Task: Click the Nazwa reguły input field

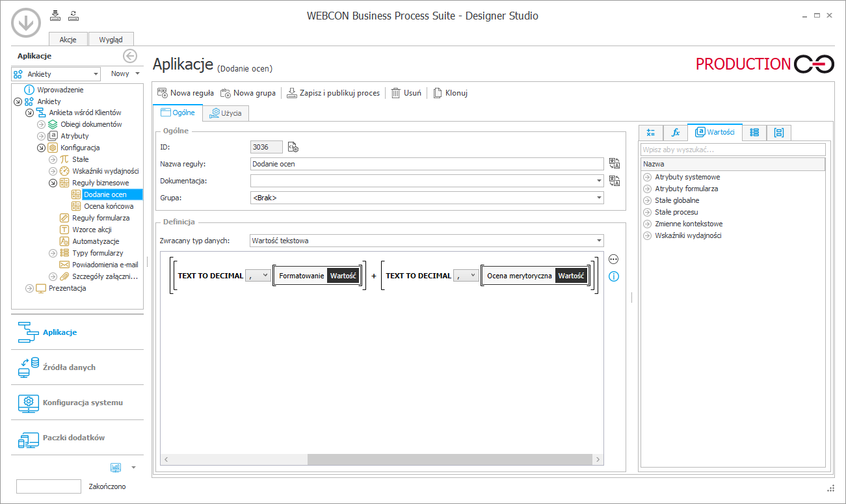Action: point(427,164)
